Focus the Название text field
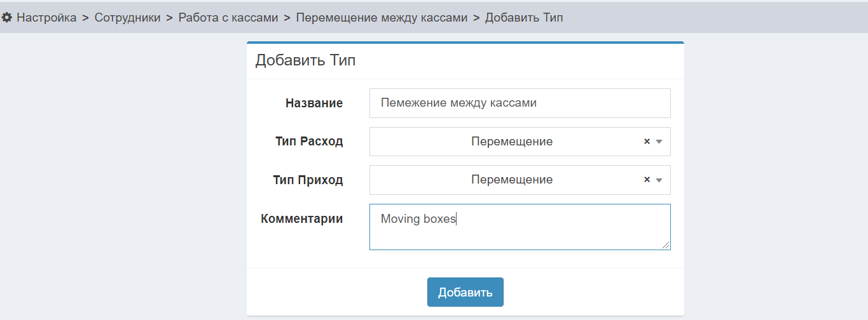This screenshot has height=320, width=868. tap(520, 103)
